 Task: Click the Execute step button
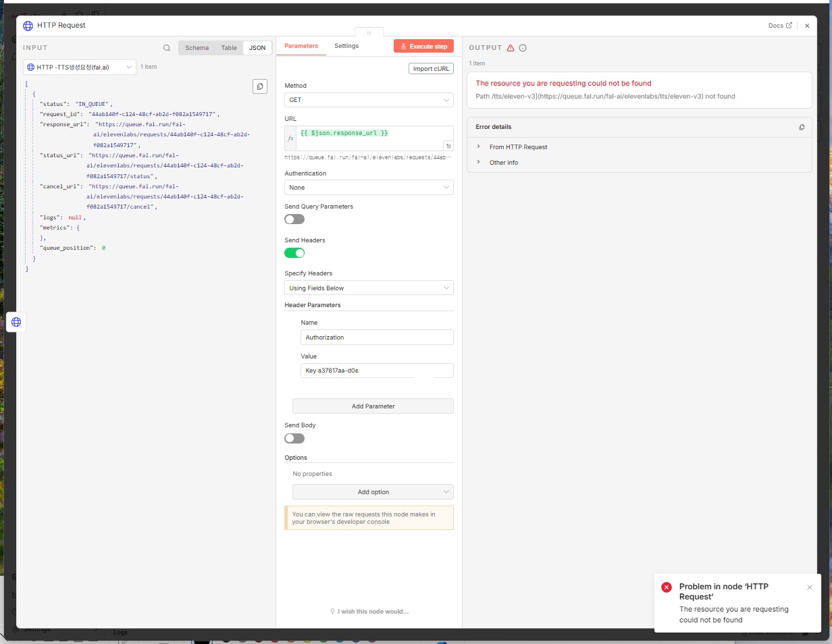423,47
